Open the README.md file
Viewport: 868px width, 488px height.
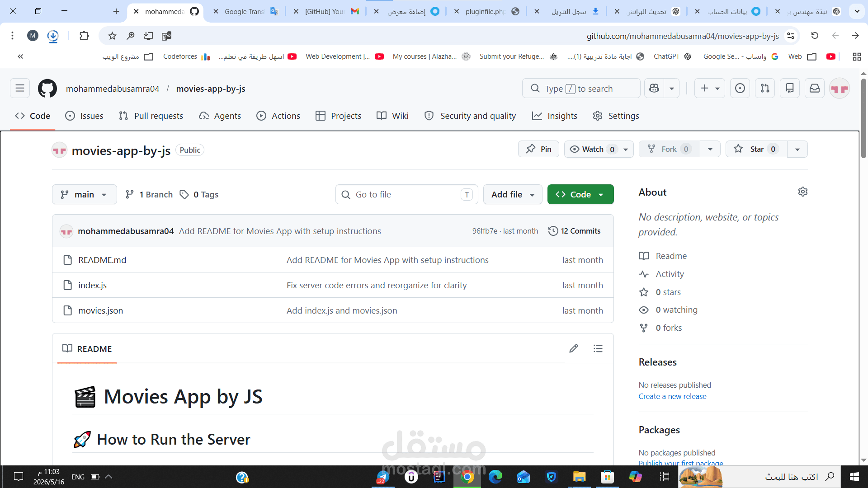pyautogui.click(x=102, y=260)
